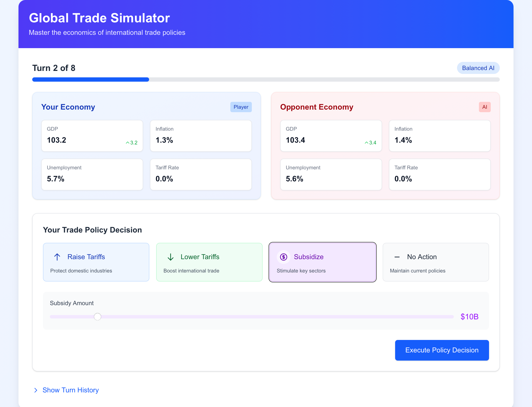
Task: Choose the Lower Tariffs policy card
Action: click(209, 262)
